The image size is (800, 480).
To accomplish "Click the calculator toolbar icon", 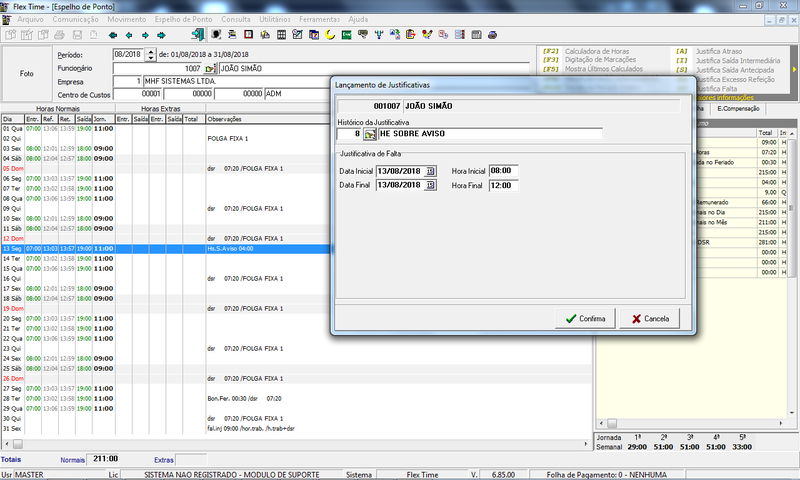I will point(477,35).
